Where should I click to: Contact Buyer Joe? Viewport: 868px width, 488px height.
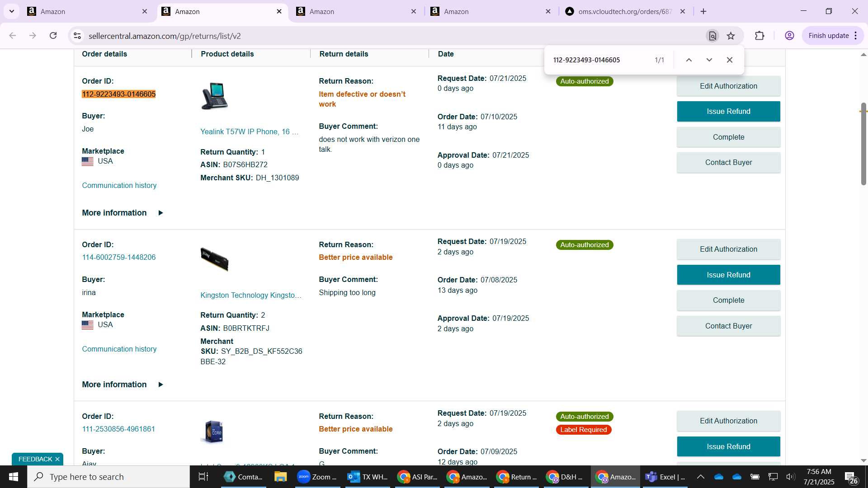(x=728, y=162)
